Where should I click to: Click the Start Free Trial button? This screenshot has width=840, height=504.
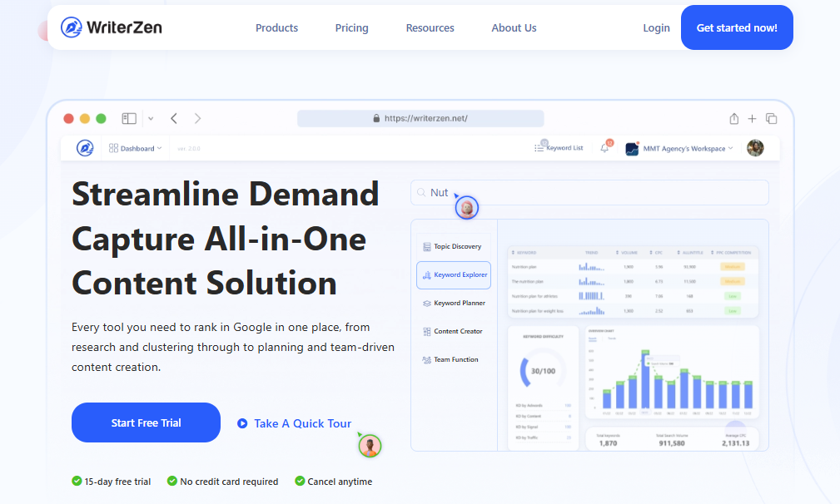146,422
